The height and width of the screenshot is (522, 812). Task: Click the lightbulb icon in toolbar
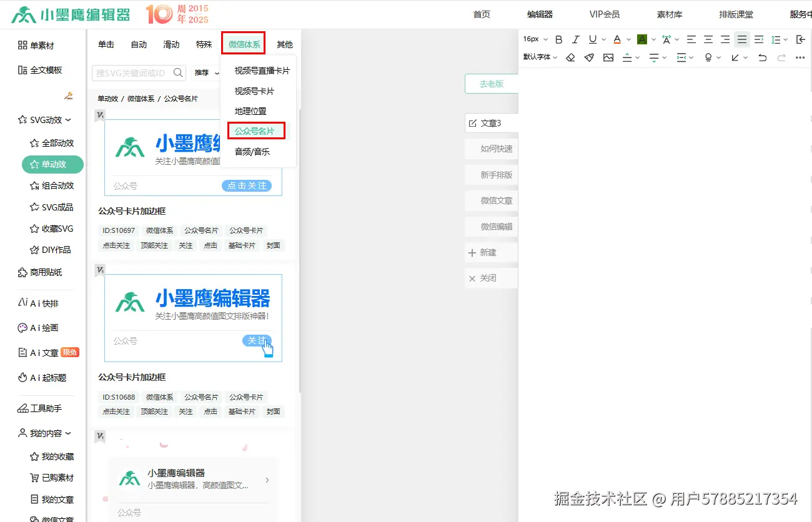tap(708, 57)
